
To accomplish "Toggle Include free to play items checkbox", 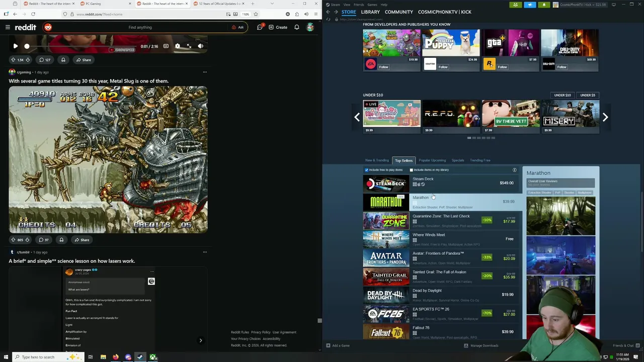I will (366, 170).
